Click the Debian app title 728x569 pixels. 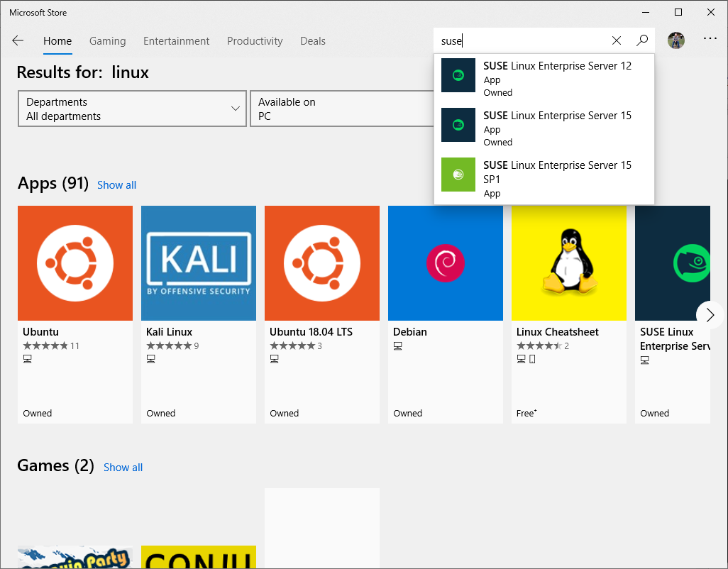click(x=410, y=332)
